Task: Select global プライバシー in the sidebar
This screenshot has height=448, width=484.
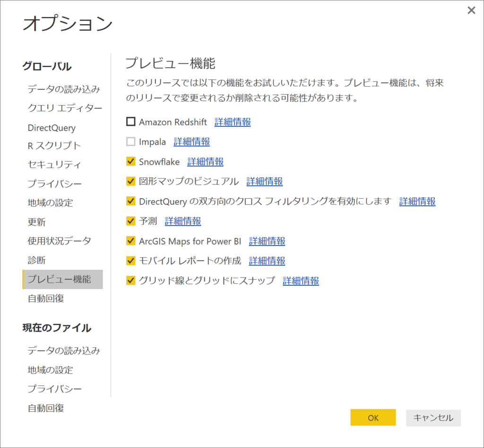Action: (55, 184)
